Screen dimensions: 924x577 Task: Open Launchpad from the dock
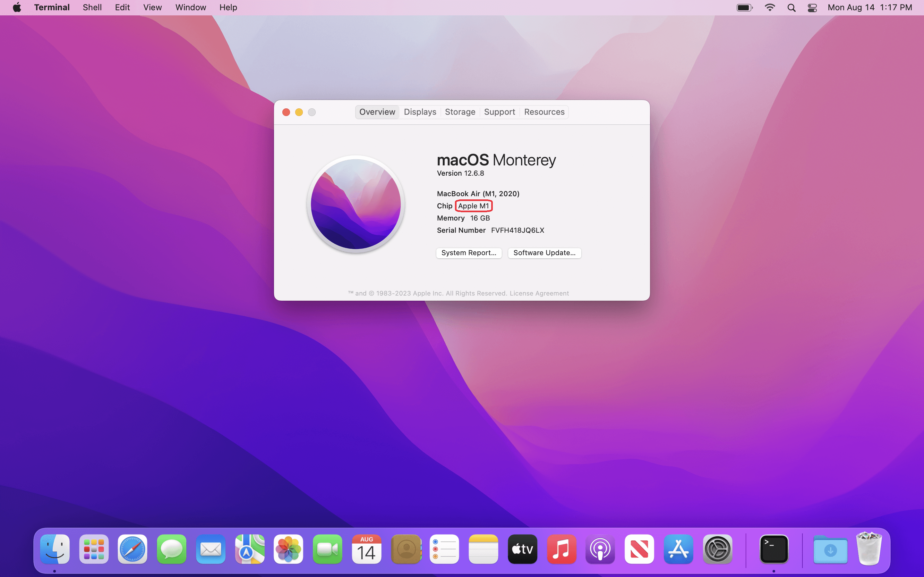[94, 549]
